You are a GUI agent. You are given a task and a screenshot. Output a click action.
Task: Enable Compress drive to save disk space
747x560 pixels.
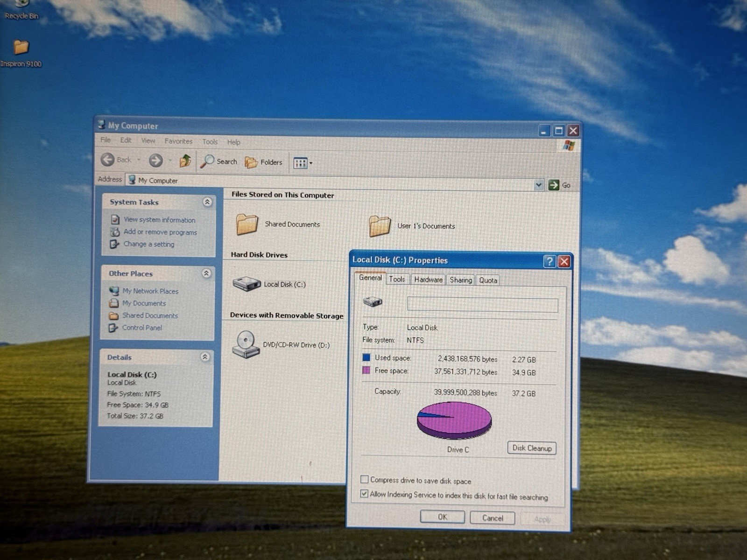point(365,479)
